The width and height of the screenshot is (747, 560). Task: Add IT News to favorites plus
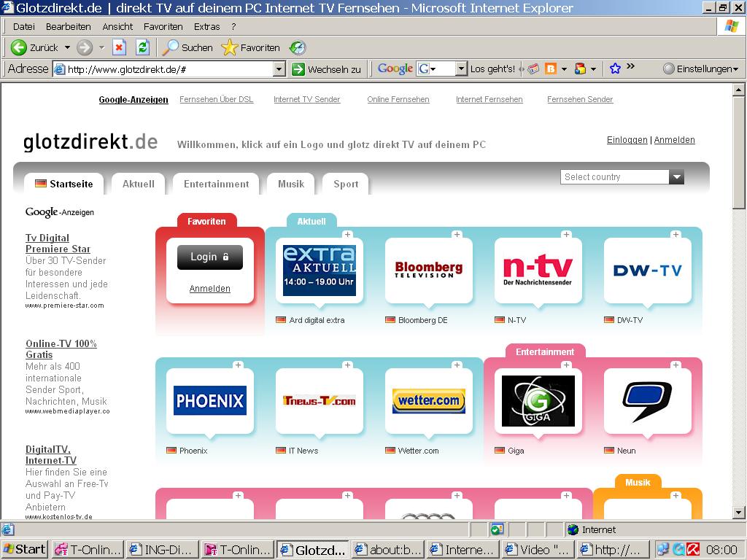click(348, 365)
